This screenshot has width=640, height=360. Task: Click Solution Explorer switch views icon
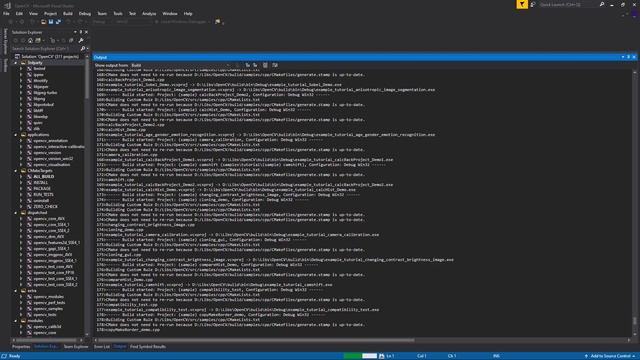(38, 40)
